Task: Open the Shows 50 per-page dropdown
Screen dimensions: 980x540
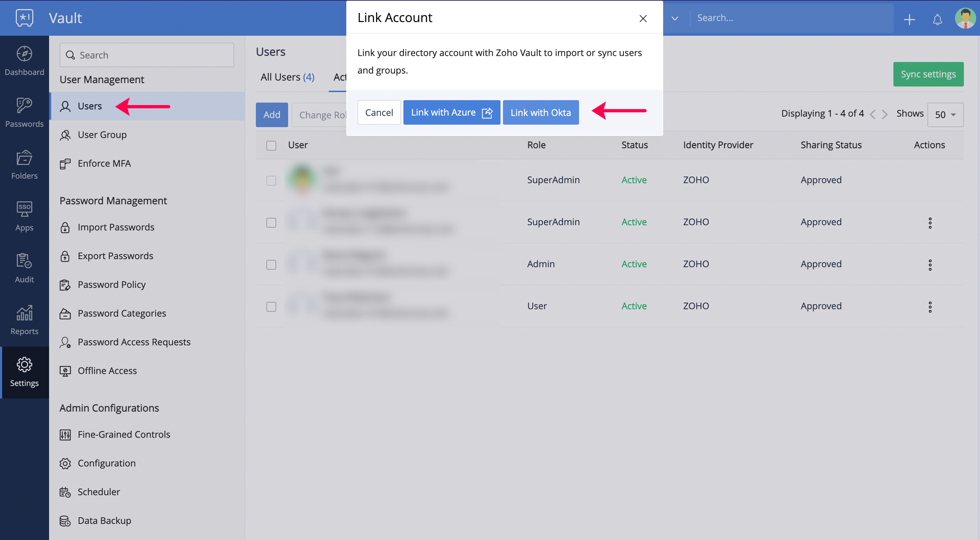Action: [x=945, y=115]
